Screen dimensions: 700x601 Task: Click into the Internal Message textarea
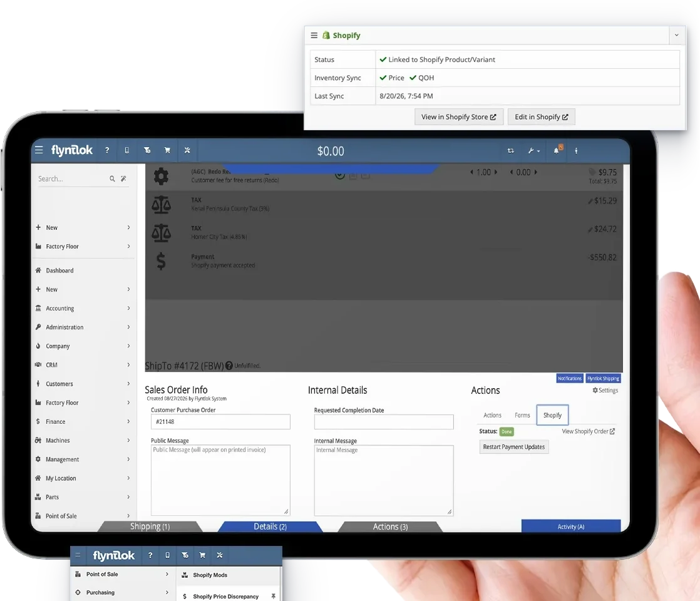pyautogui.click(x=384, y=480)
